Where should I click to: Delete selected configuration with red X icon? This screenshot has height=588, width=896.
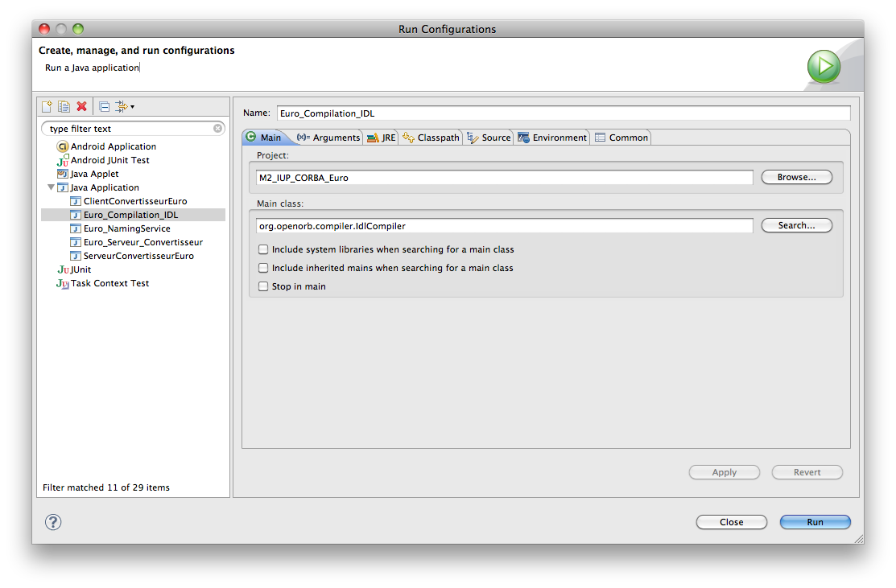point(81,106)
